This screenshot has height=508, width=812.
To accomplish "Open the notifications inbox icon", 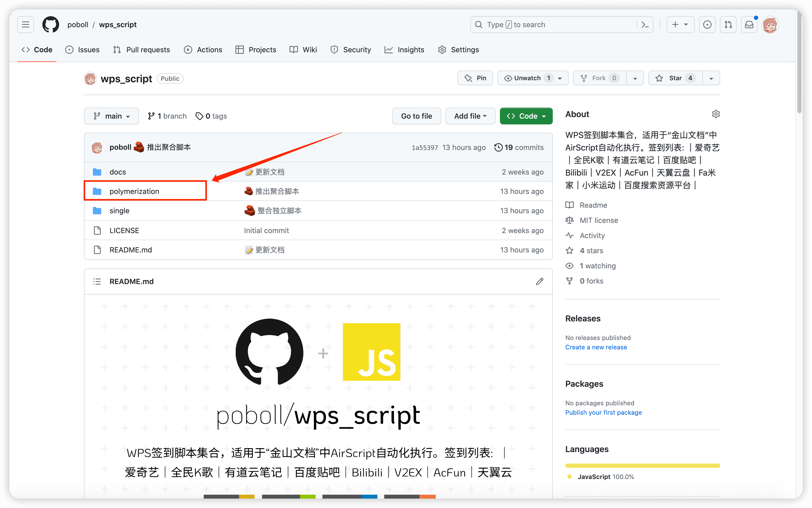I will (749, 25).
